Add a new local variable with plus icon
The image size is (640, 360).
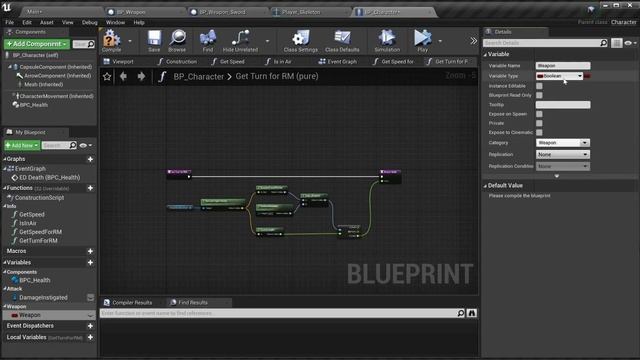pyautogui.click(x=90, y=338)
